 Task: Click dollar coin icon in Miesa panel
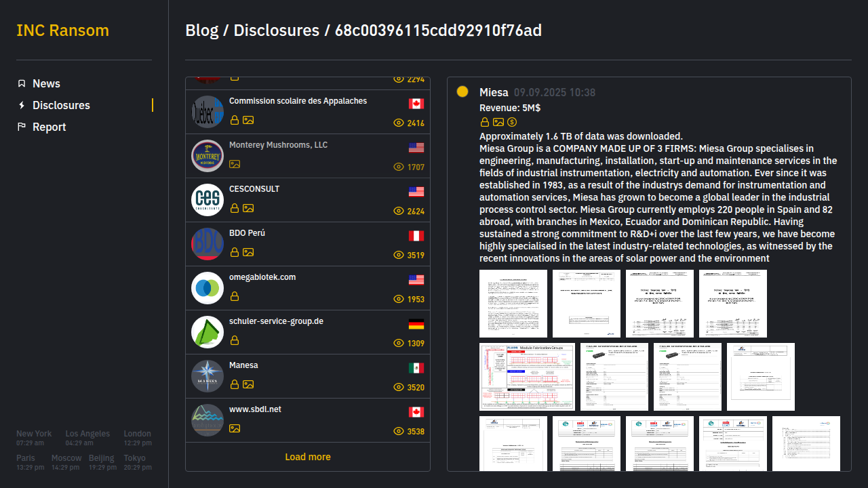[512, 122]
